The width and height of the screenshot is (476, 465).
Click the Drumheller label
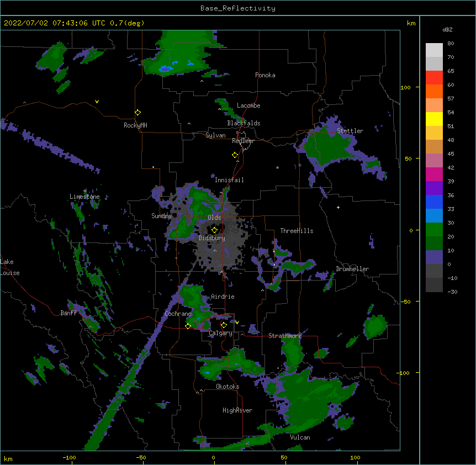[352, 269]
